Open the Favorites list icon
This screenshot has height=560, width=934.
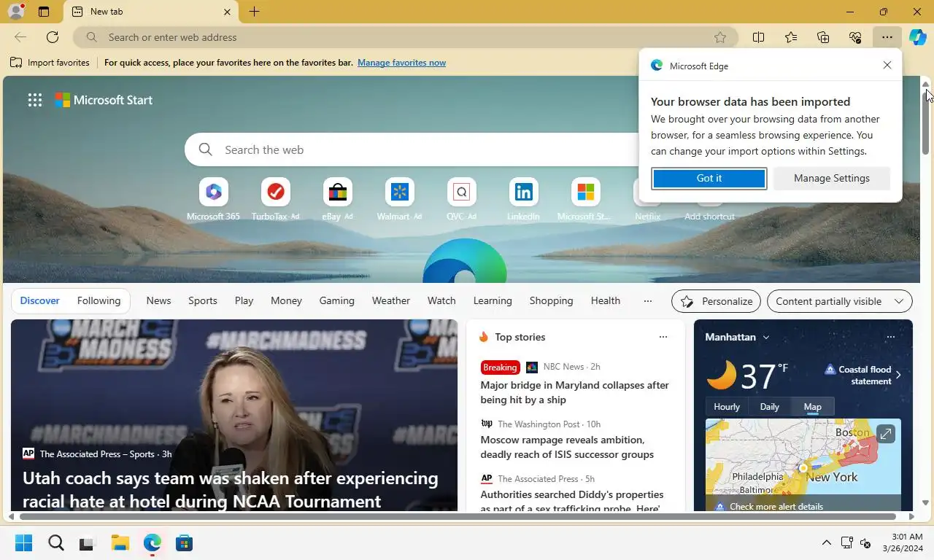click(x=791, y=37)
